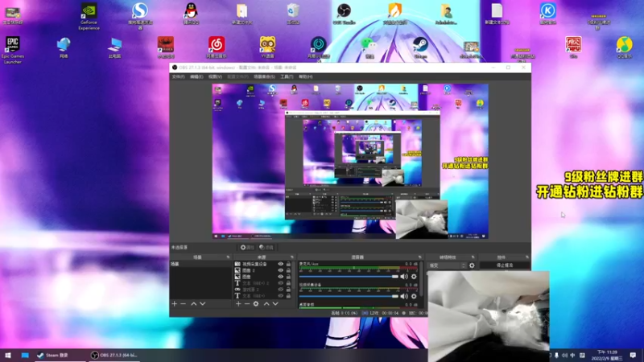This screenshot has width=644, height=362.
Task: Move source up with arrow icon
Action: (x=266, y=304)
